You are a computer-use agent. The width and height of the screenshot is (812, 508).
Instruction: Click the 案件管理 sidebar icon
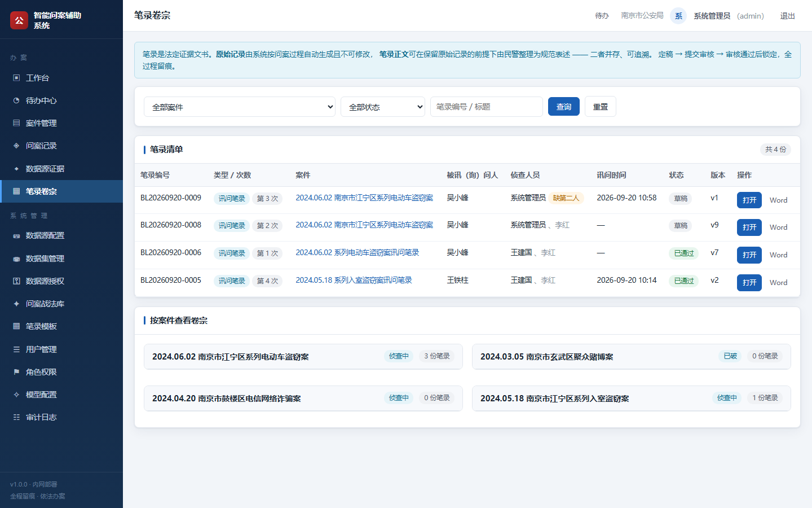[16, 123]
